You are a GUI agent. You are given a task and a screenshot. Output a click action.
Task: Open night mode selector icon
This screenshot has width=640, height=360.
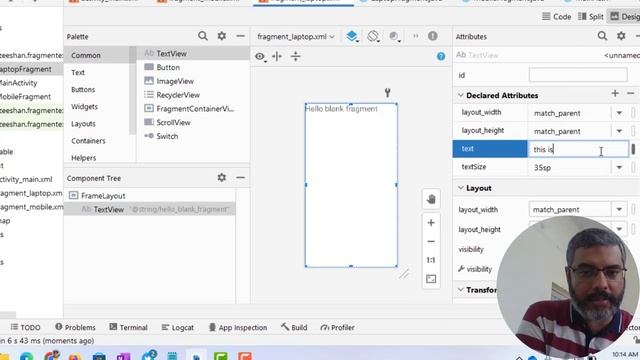[x=394, y=36]
